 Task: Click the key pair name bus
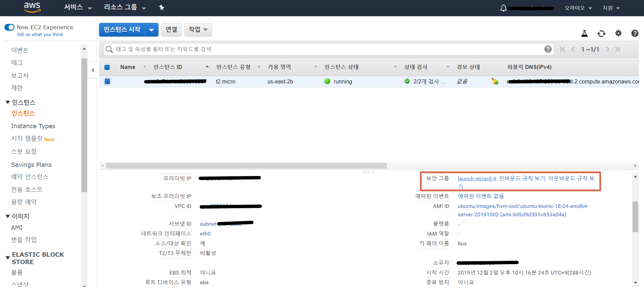pyautogui.click(x=462, y=244)
